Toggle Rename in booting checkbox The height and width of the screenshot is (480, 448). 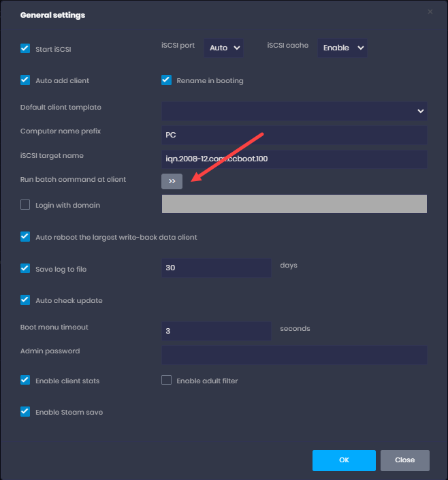[x=166, y=80]
